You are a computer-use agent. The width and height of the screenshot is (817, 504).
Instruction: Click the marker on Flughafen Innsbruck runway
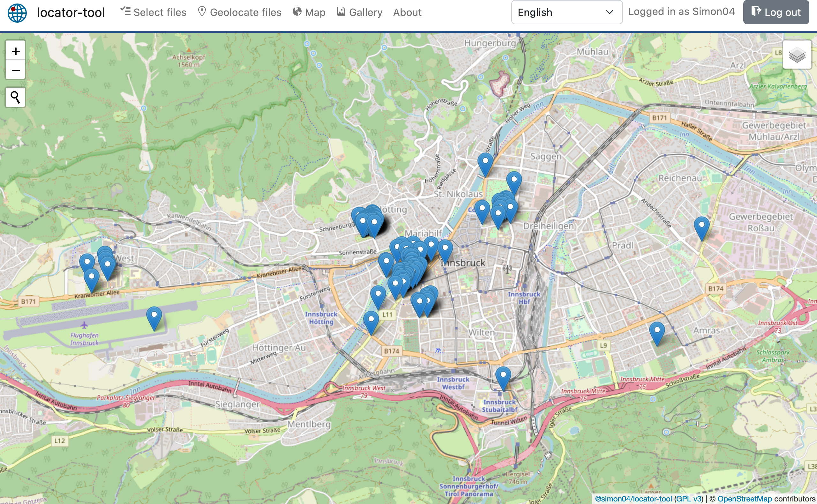tap(154, 319)
